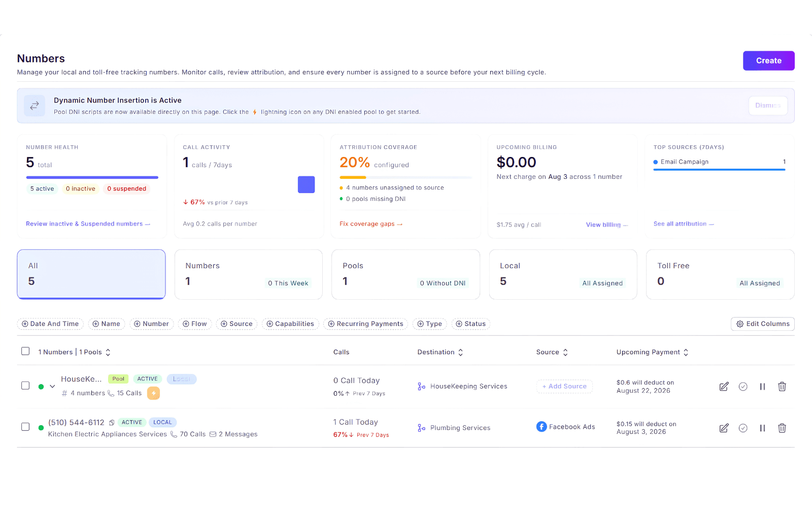Select the Toll Free tab card
The width and height of the screenshot is (812, 508).
tap(720, 274)
